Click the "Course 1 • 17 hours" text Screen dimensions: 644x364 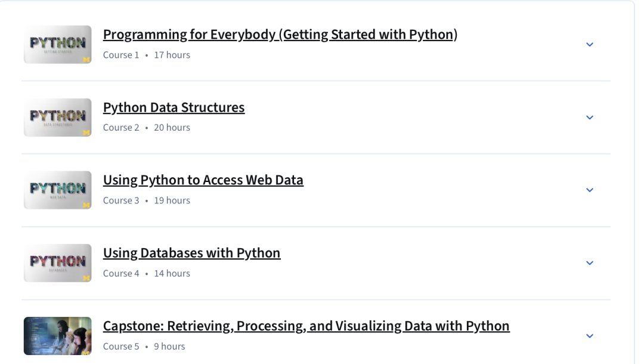click(x=147, y=55)
